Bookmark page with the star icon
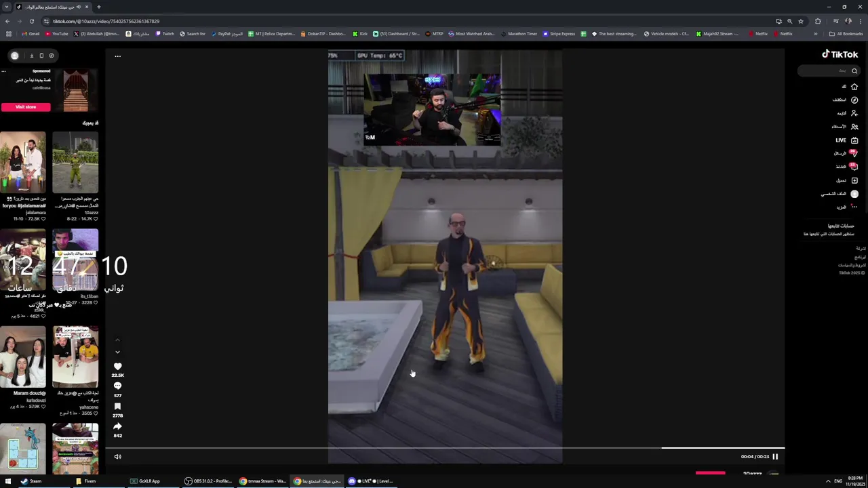This screenshot has height=488, width=868. coord(800,21)
